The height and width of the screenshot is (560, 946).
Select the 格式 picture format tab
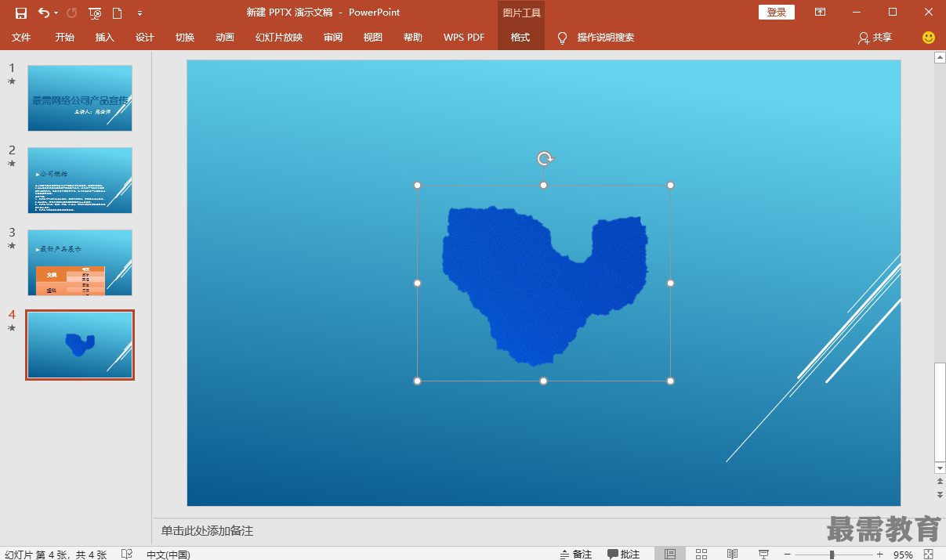[x=520, y=38]
